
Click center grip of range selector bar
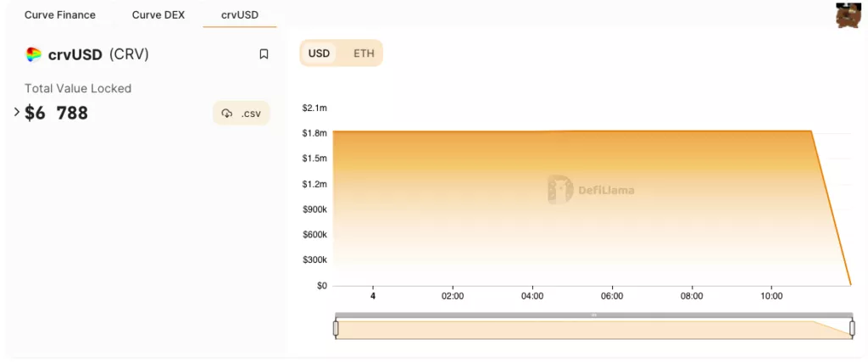coord(593,315)
